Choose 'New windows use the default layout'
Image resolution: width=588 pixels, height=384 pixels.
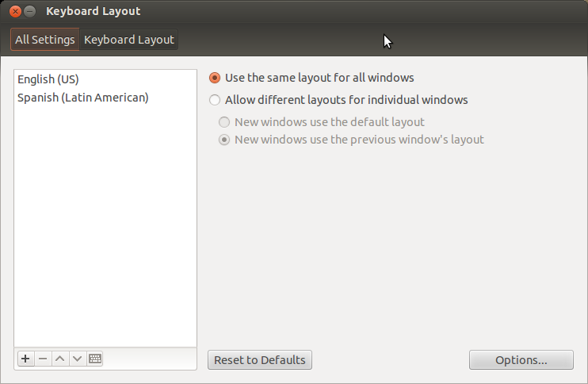225,122
